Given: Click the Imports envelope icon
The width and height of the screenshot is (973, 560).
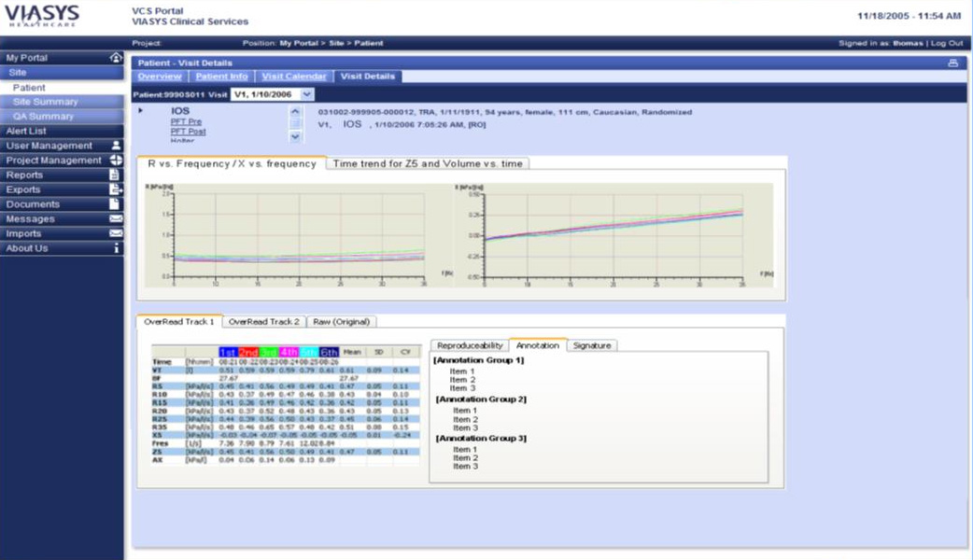Looking at the screenshot, I should click(x=116, y=233).
